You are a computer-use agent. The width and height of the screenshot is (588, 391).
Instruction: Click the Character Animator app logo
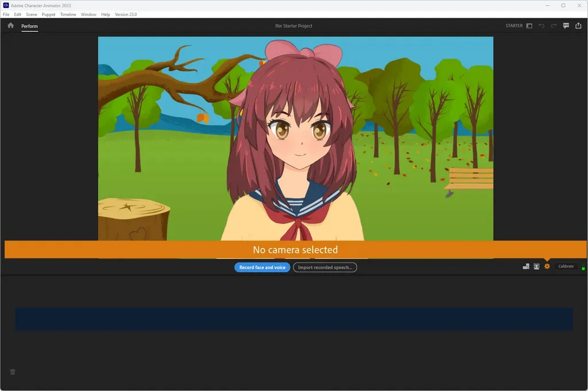pos(6,5)
